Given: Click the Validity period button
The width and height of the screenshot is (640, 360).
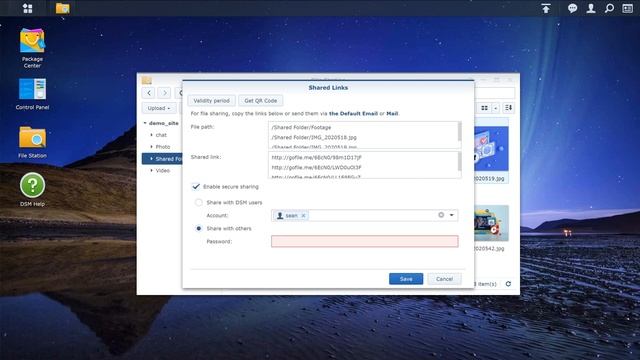Looking at the screenshot, I should (x=211, y=100).
